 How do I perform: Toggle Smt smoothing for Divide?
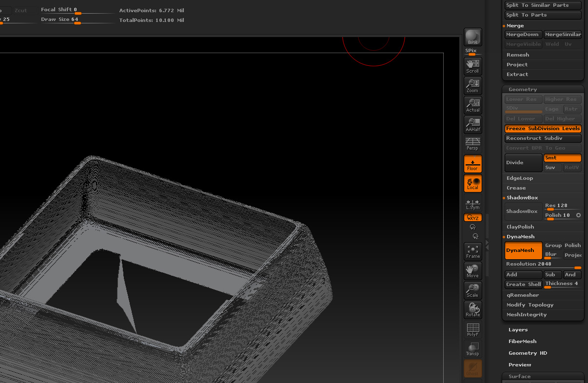[562, 157]
